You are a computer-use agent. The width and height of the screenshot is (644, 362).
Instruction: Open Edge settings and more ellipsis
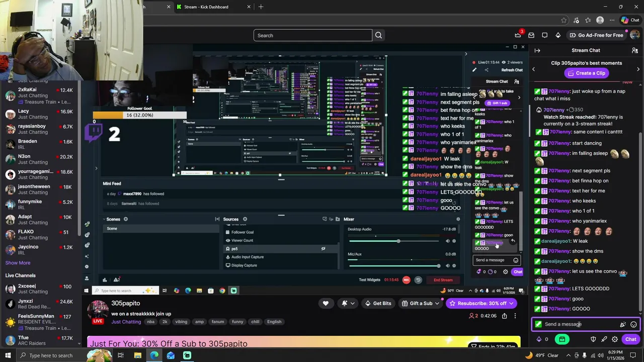(x=611, y=20)
